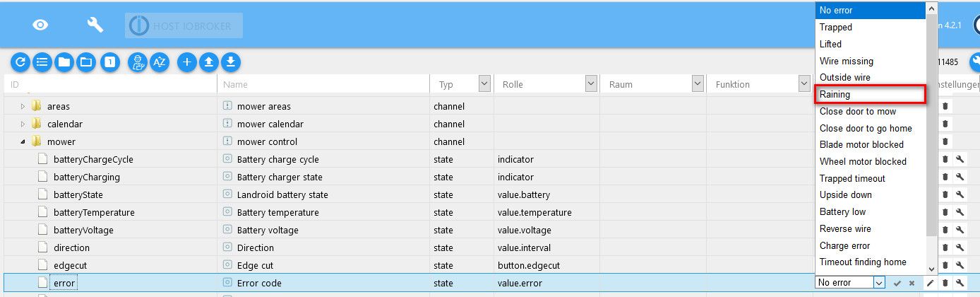Sort objects alphabetically with AZ icon
This screenshot has width=980, height=297.
tap(160, 62)
